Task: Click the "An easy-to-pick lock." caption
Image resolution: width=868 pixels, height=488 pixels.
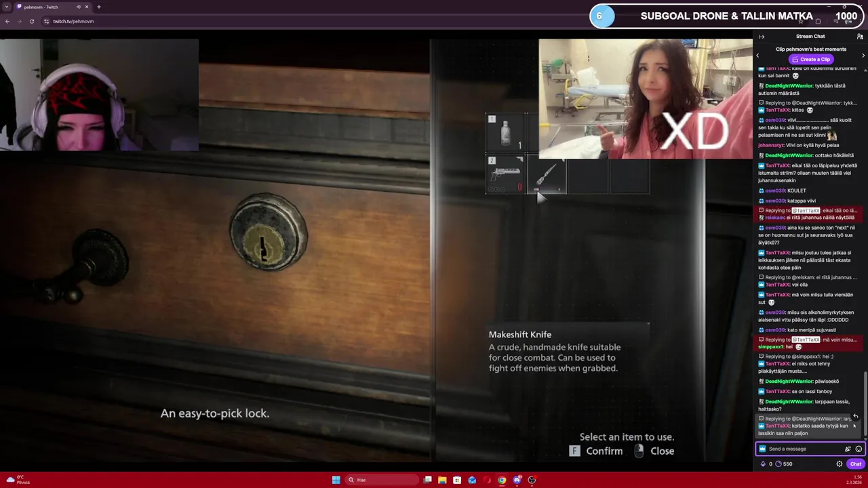Action: [x=215, y=413]
